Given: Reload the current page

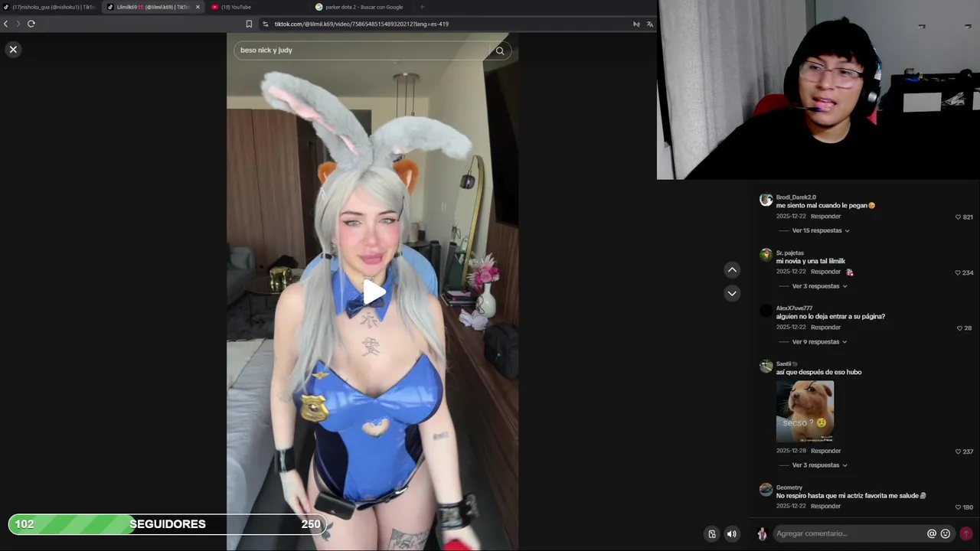Looking at the screenshot, I should point(31,24).
